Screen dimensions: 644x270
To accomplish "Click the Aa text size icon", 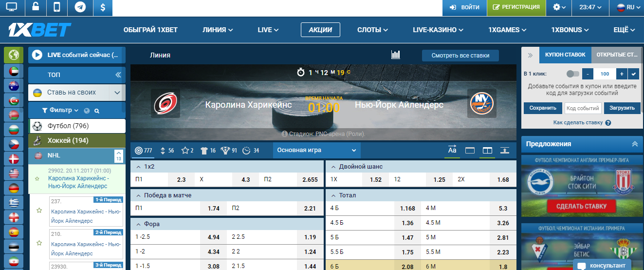I will (x=452, y=150).
